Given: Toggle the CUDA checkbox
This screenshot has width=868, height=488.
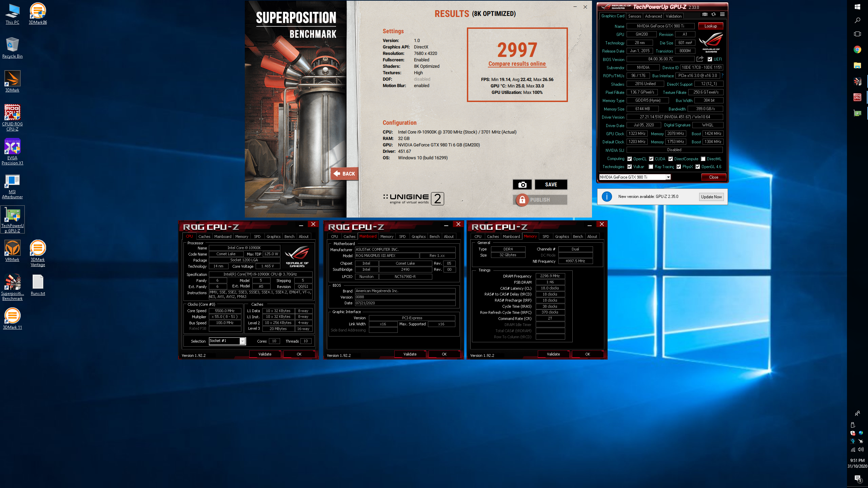Looking at the screenshot, I should [651, 159].
